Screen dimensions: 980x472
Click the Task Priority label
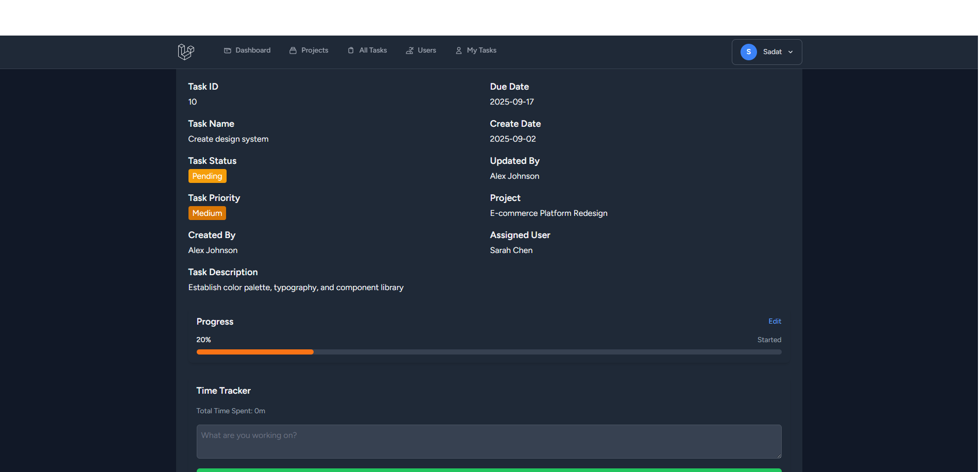[214, 198]
